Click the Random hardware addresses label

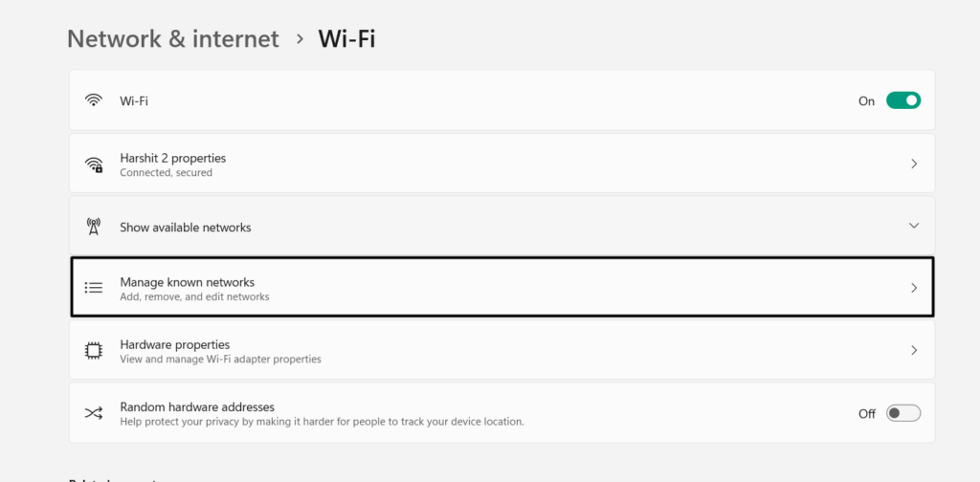[x=197, y=406]
